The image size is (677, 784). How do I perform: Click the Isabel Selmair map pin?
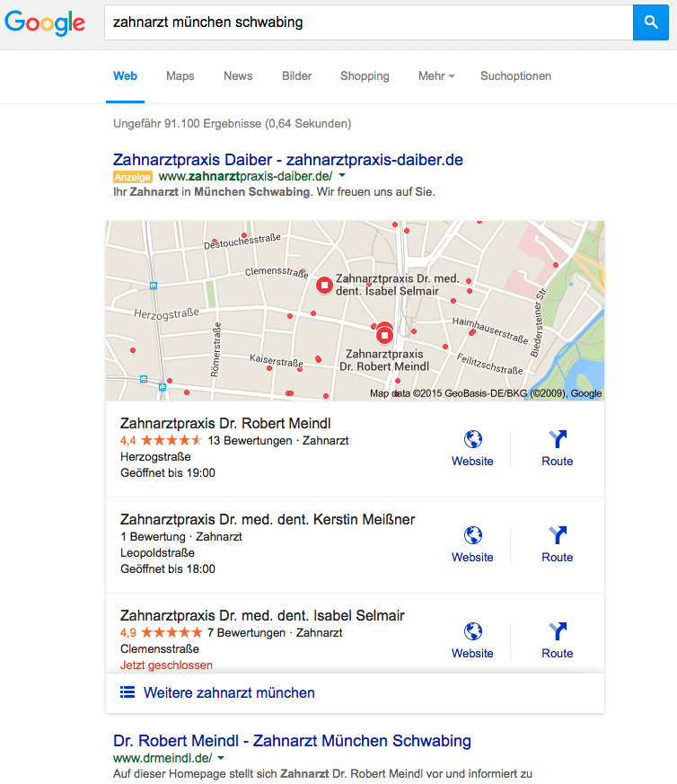(324, 286)
